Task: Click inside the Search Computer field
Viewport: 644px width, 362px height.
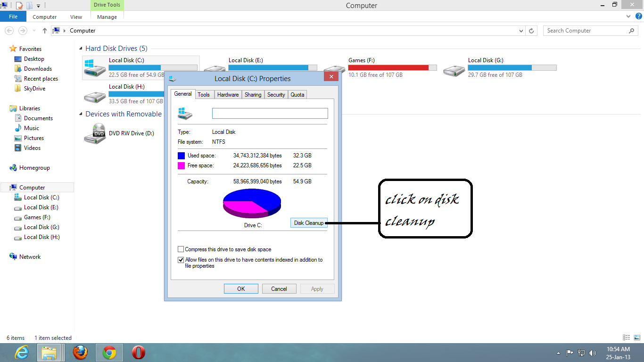Action: 585,30
